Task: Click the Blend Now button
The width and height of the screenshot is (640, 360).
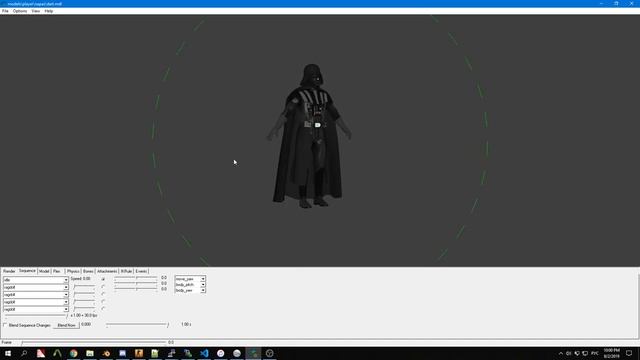Action: click(x=66, y=325)
